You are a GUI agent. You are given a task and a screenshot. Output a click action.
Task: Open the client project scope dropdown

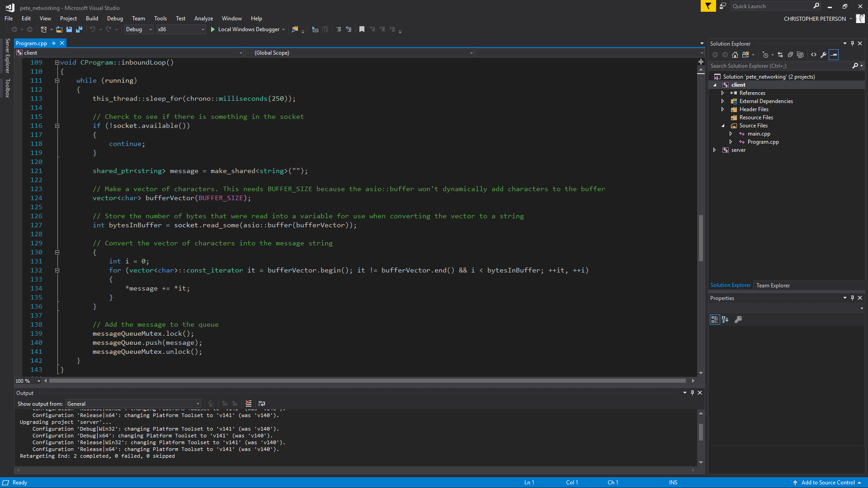coord(129,53)
